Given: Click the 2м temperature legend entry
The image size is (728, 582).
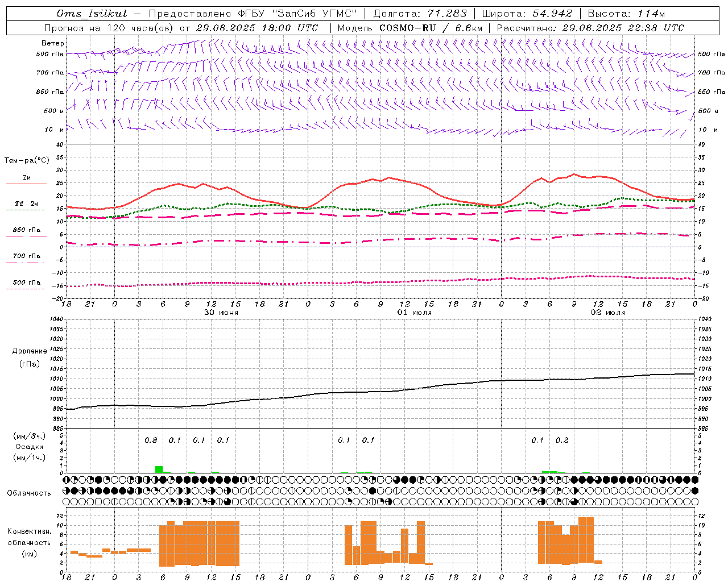Looking at the screenshot, I should (x=26, y=178).
